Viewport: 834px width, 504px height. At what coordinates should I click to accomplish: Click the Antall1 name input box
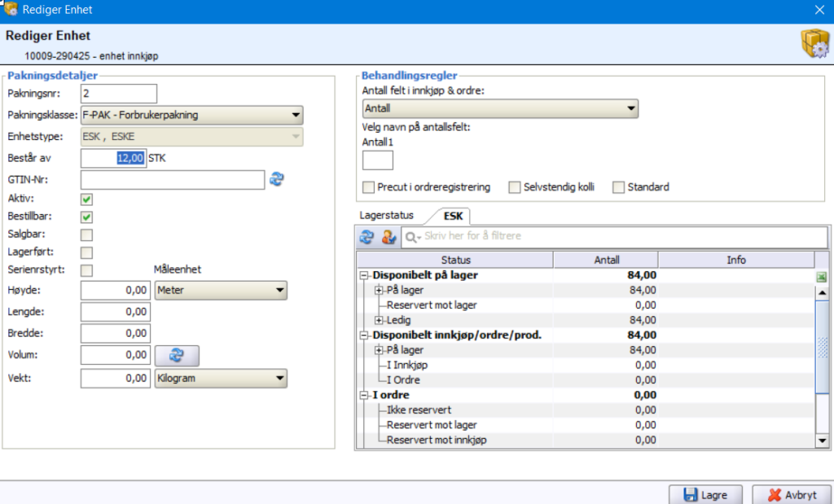click(378, 160)
